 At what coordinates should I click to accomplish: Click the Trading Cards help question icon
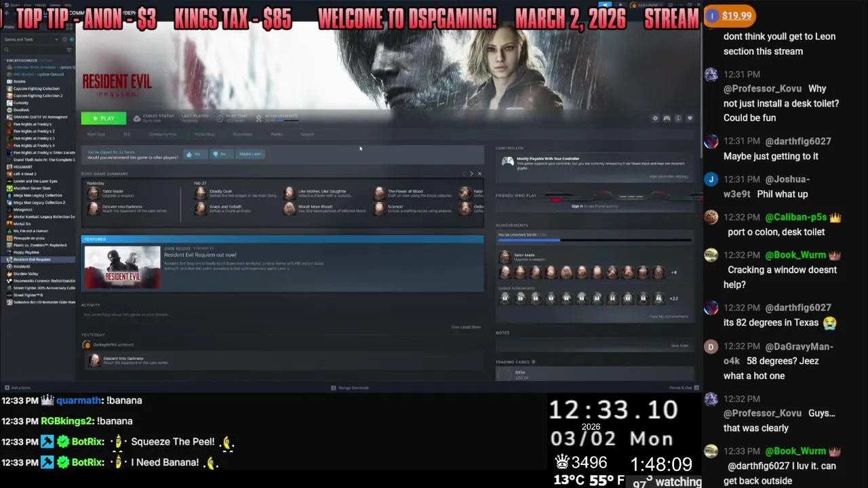(534, 362)
